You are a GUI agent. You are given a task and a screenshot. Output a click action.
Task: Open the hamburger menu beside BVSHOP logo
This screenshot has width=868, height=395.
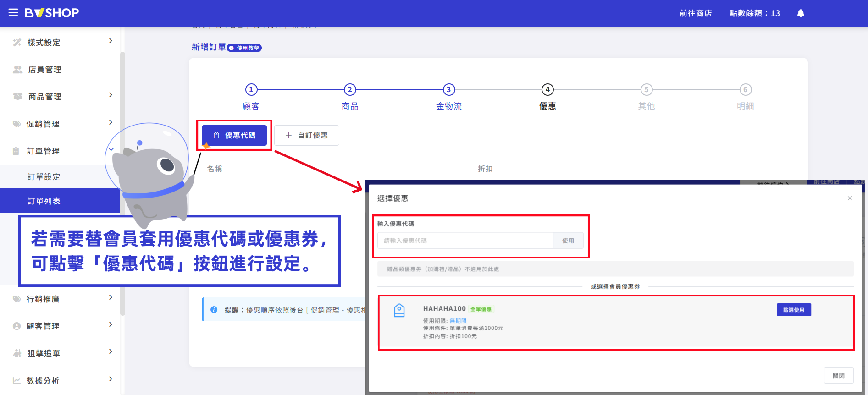13,13
